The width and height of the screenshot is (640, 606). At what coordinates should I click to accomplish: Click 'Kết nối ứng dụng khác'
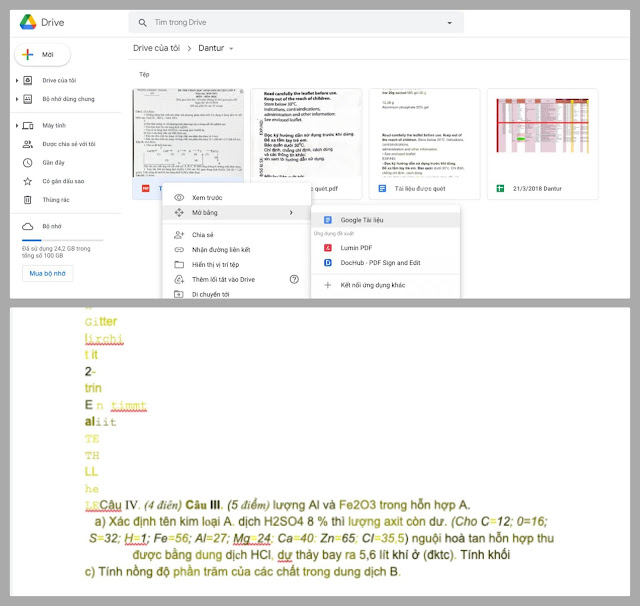pyautogui.click(x=385, y=285)
